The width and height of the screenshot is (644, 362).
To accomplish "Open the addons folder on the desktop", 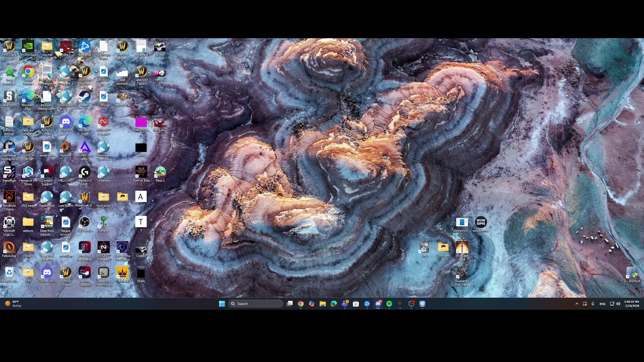I will (28, 225).
